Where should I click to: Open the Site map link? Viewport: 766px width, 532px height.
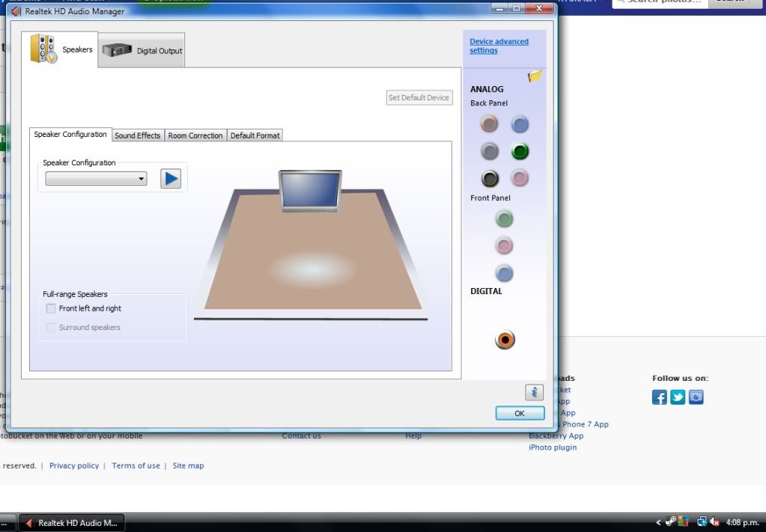point(188,465)
